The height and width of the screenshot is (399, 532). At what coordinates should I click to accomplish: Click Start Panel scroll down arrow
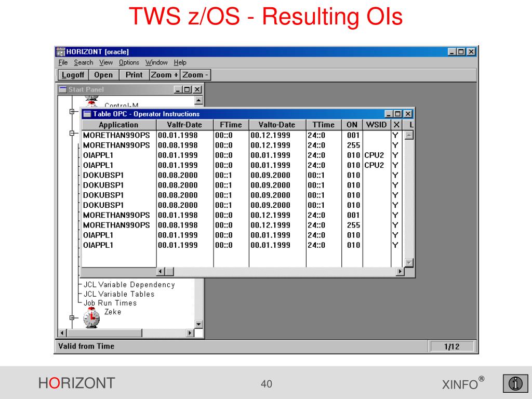point(198,324)
